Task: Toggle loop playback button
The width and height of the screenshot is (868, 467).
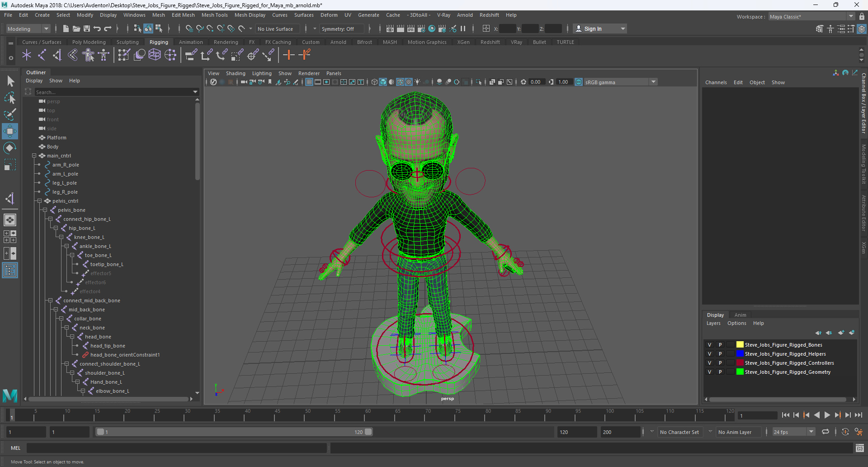Action: [x=826, y=432]
